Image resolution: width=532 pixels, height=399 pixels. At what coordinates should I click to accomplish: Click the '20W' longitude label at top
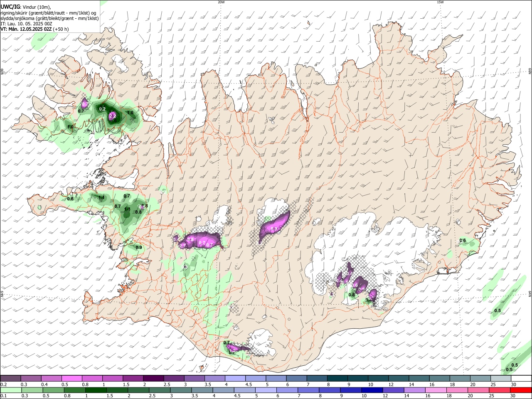tap(221, 2)
